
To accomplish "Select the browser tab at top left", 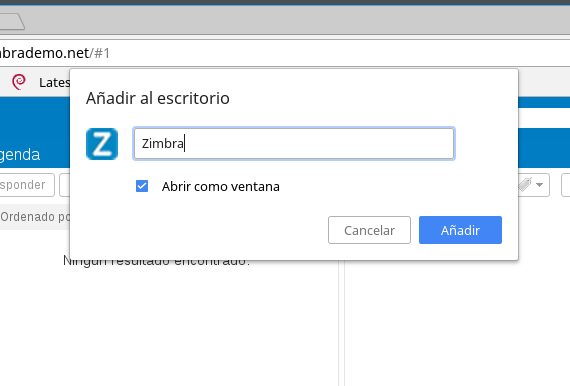I will tap(12, 21).
